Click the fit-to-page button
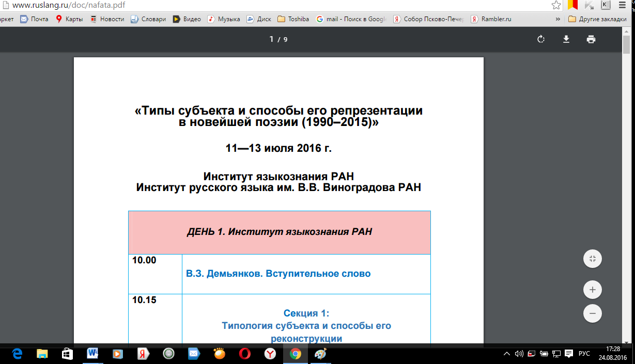Screen dimensions: 635x364 pos(593,259)
